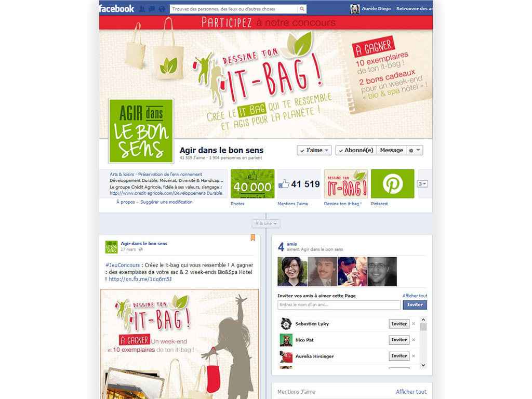Open the Dessine ton it-bag ! tab

coord(345,183)
